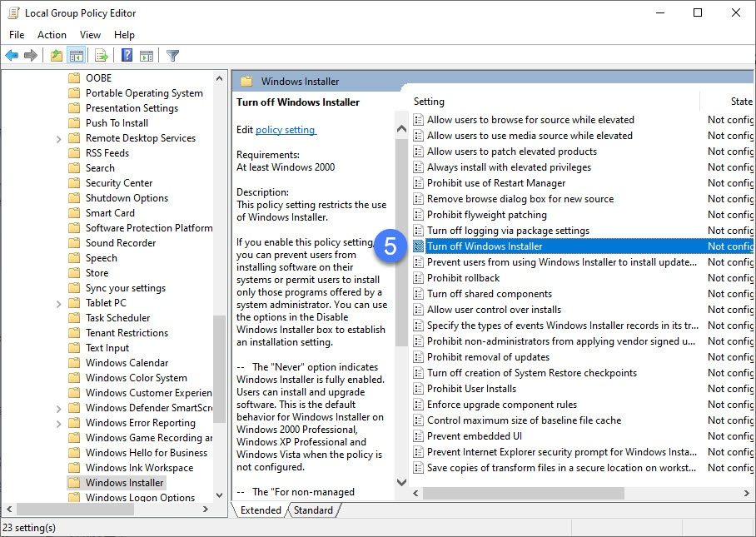Click the Windows Installer header folder icon
The height and width of the screenshot is (537, 756).
[246, 82]
